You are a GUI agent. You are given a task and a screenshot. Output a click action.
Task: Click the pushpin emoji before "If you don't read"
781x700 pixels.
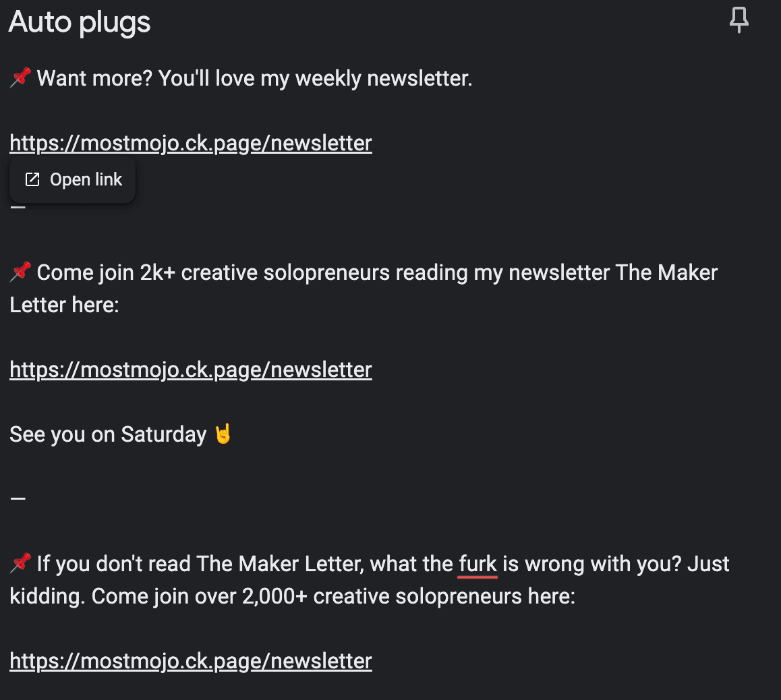pyautogui.click(x=20, y=563)
